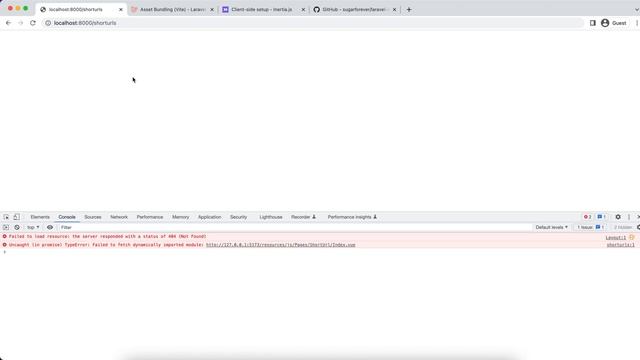
Task: Open the Elements panel
Action: pos(40,217)
